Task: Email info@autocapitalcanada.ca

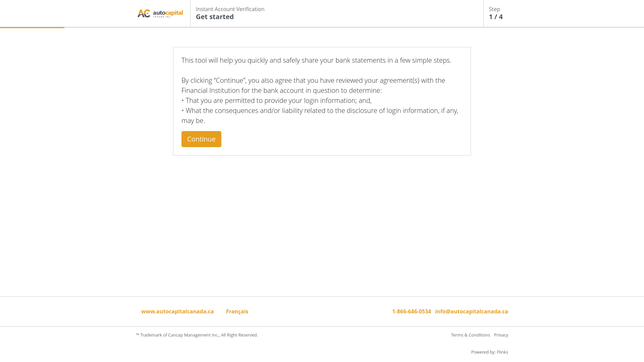Action: (472, 311)
